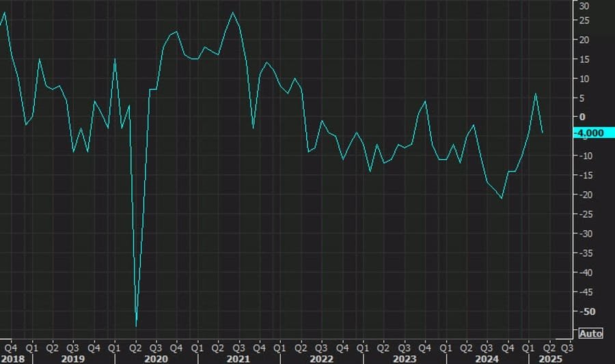Click the 2022 year label
This screenshot has height=364, width=615.
click(x=321, y=358)
